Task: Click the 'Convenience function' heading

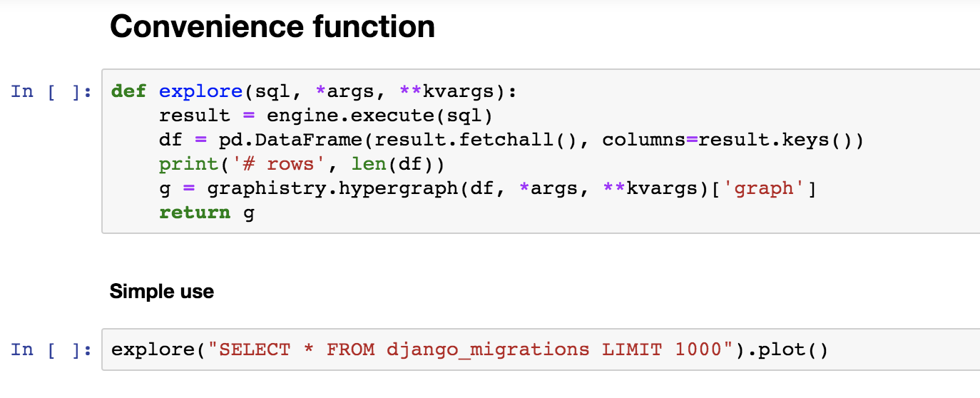Action: [272, 26]
